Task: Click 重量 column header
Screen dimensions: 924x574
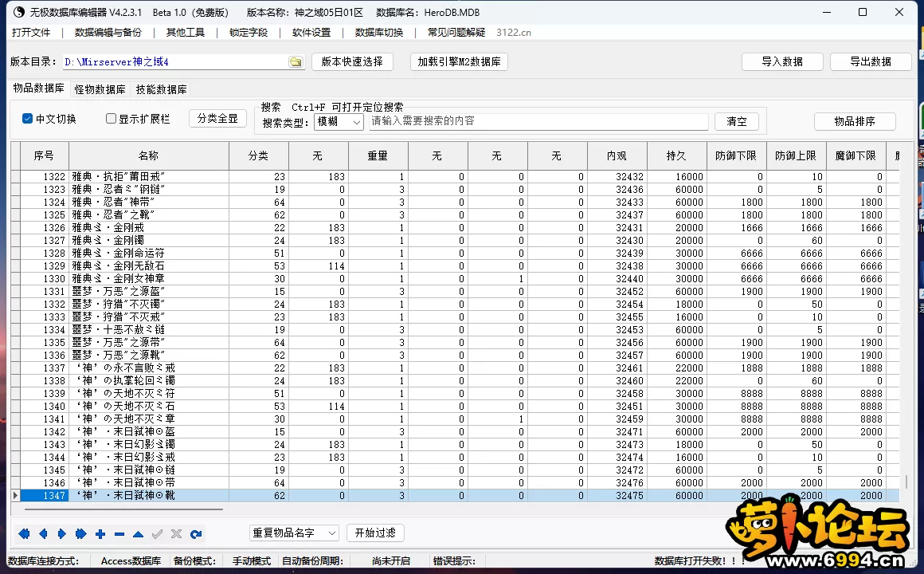Action: (x=378, y=155)
